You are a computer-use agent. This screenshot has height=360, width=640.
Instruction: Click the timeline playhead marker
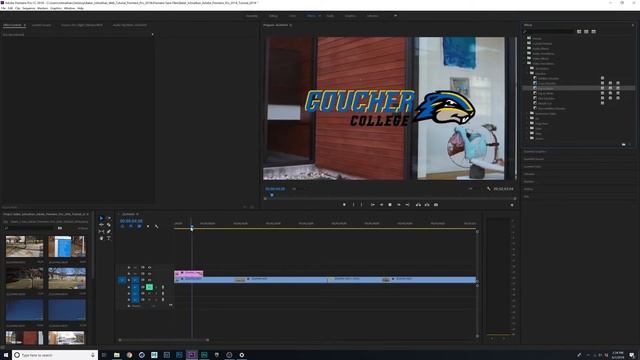tap(191, 227)
